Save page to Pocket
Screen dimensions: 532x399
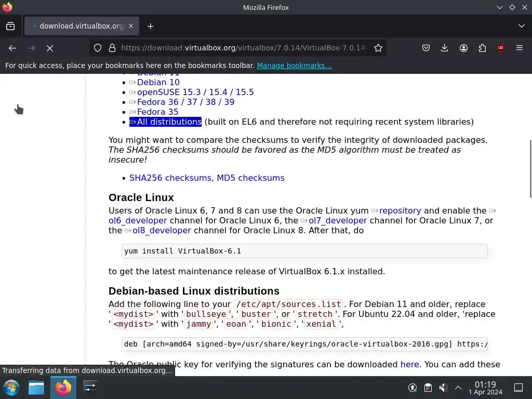point(426,48)
